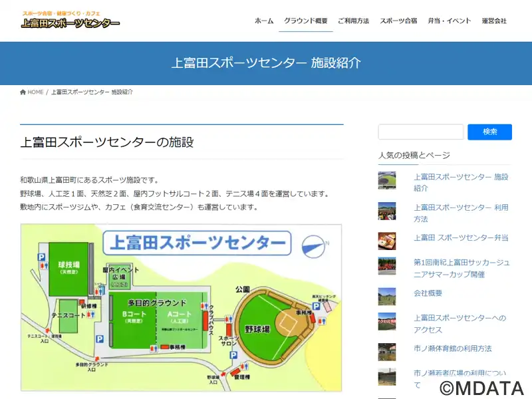
Task: Click the 多目的グラウンド heading on the map
Action: [x=157, y=303]
